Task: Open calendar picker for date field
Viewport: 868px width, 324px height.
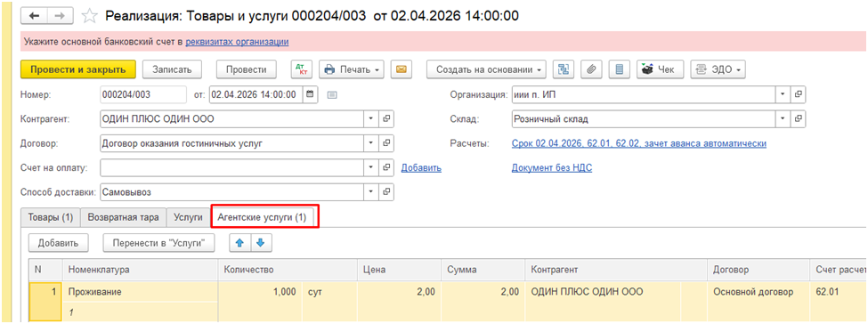Action: tap(310, 94)
